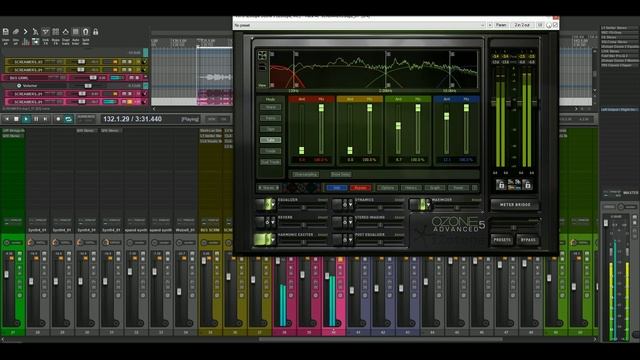Open Reverb module dropdown arrow
This screenshot has height=360, width=640.
pyautogui.click(x=273, y=222)
